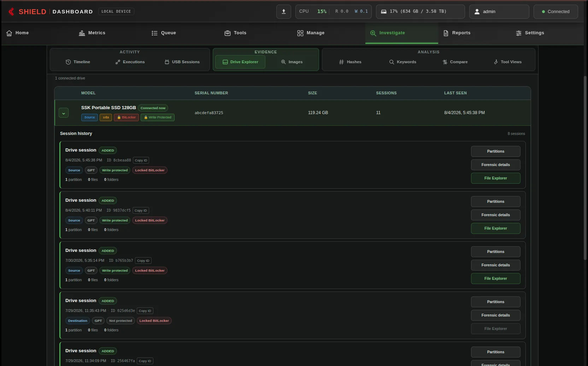Click the Destination tag on session 025d6d3e
Image resolution: width=588 pixels, height=366 pixels.
pos(78,321)
